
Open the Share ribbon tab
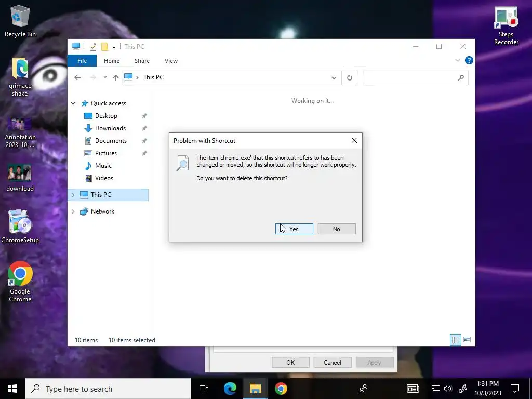142,61
